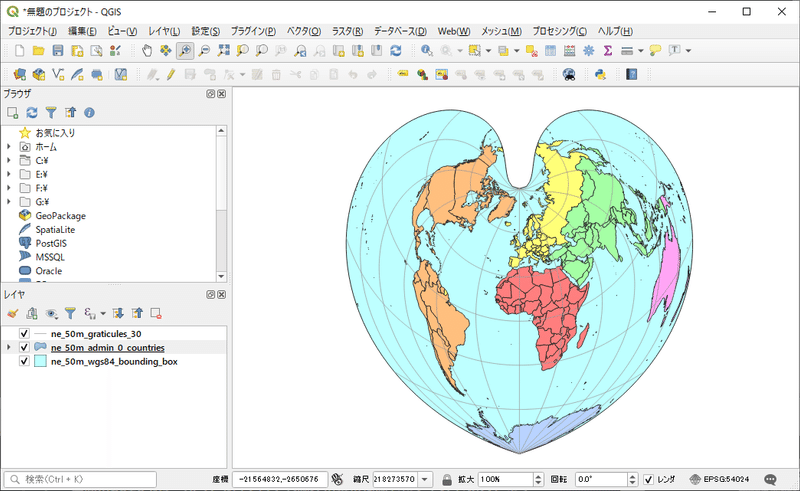Select the Zoom Out magnifier tool
The image size is (800, 491).
click(x=204, y=51)
